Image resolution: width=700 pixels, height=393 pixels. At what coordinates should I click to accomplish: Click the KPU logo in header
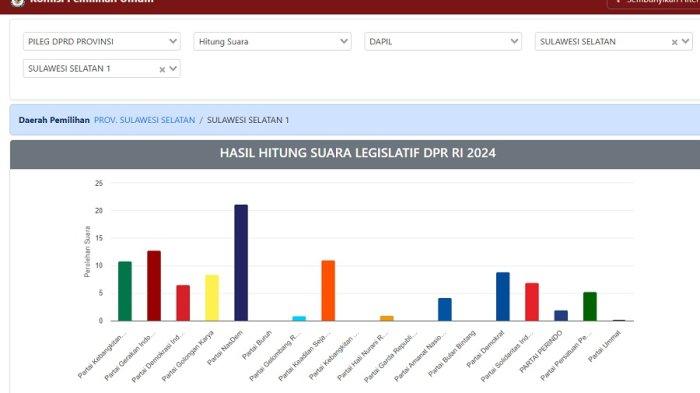[17, 2]
